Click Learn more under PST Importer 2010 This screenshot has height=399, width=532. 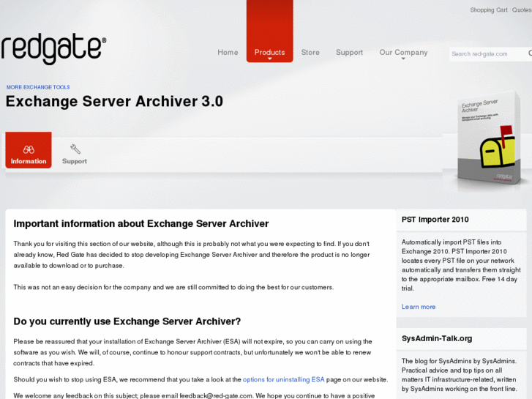pos(419,307)
